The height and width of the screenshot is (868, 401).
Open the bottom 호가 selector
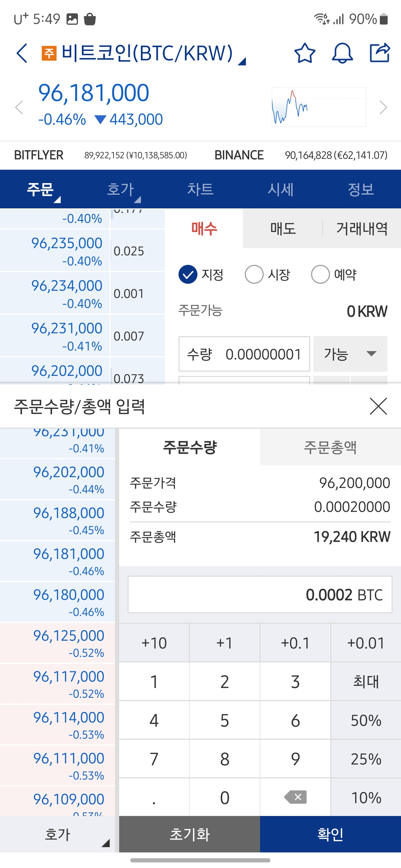click(57, 834)
